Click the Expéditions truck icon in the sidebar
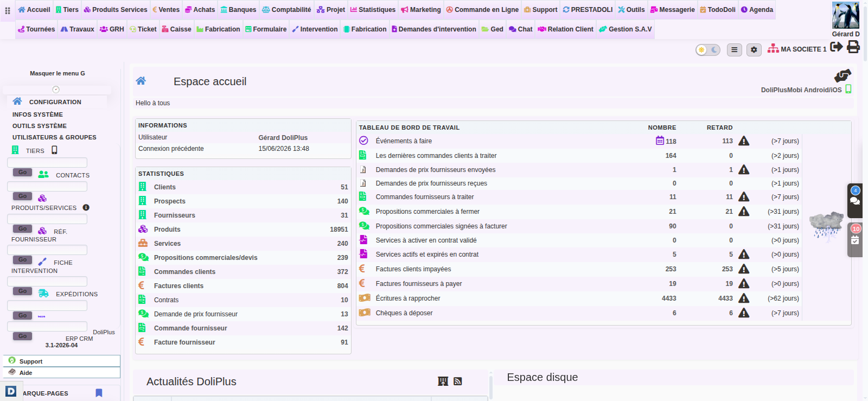 pyautogui.click(x=44, y=294)
